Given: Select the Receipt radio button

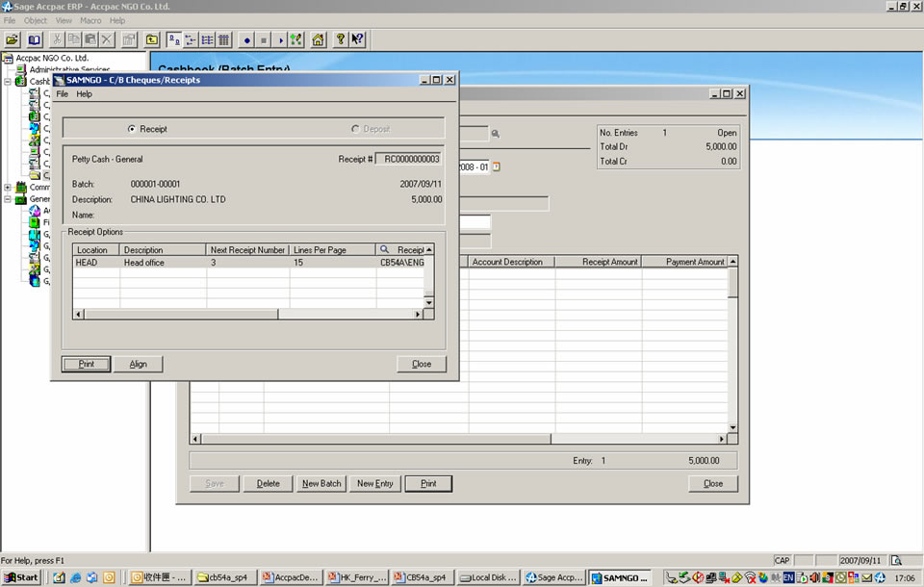Looking at the screenshot, I should click(x=132, y=129).
